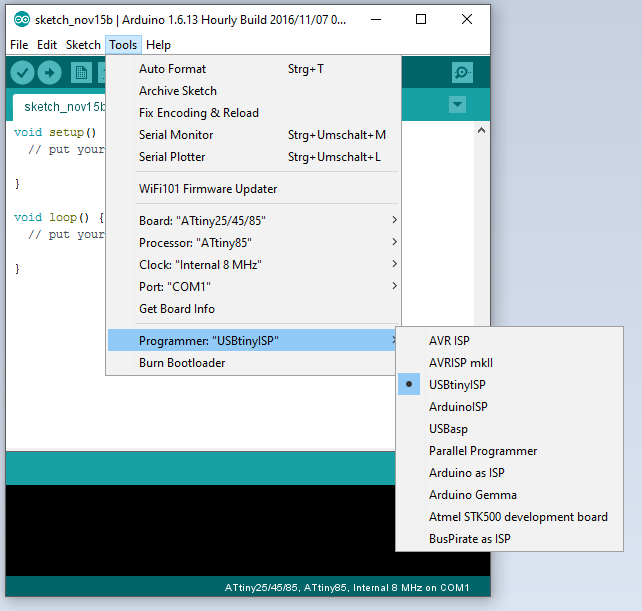
Task: Close the Arduino window
Action: [467, 19]
